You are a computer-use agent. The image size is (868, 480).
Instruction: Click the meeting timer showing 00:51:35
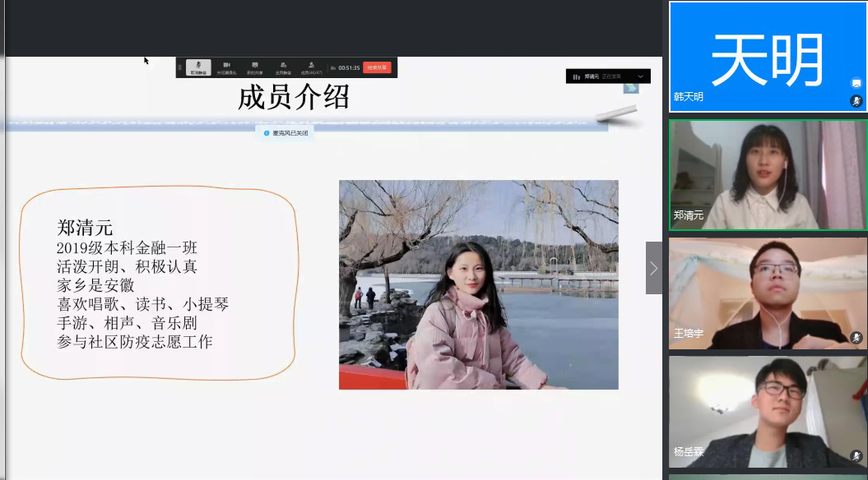click(349, 67)
